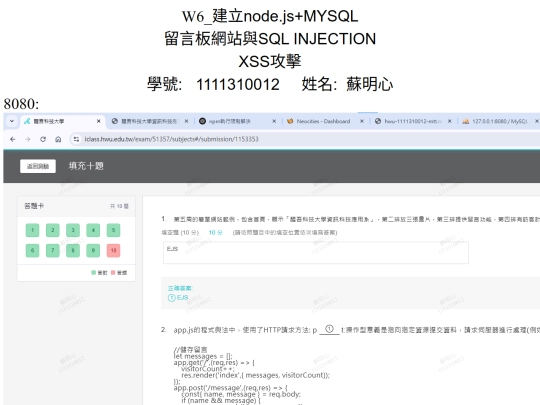The image size is (540, 405).
Task: Switch to the Neocities - Dashboard tab
Action: [x=323, y=121]
